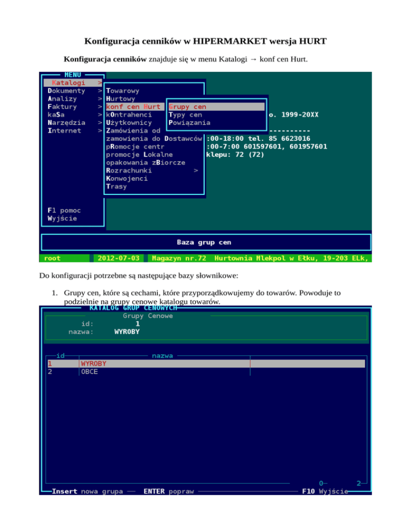Expand the Rozrachunki submenu arrow
Viewport: 411px width, 532px height.
(x=196, y=170)
